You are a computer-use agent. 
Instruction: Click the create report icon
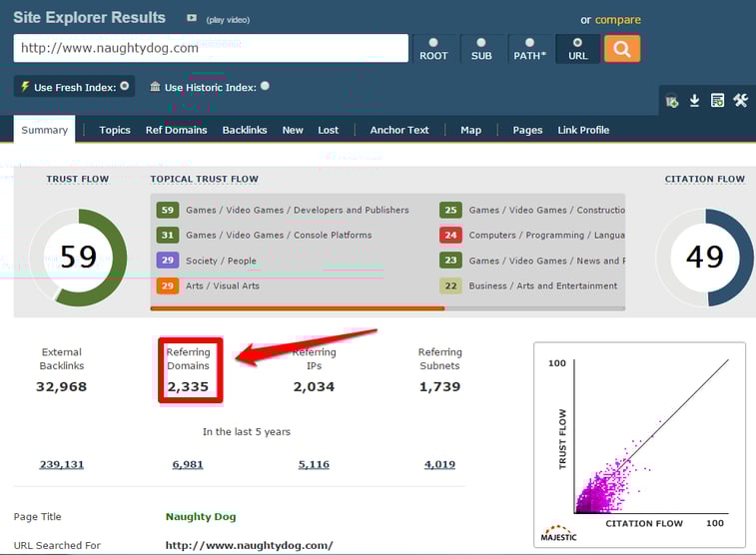click(x=717, y=100)
